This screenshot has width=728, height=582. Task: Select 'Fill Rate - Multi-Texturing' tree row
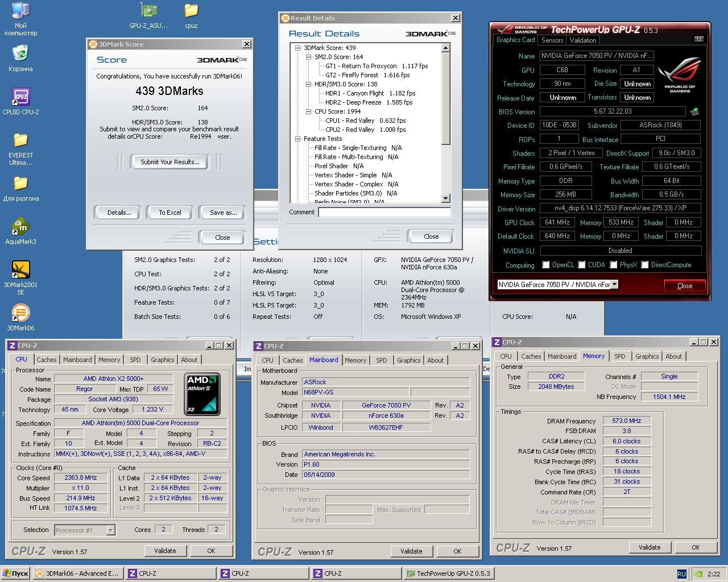(356, 157)
